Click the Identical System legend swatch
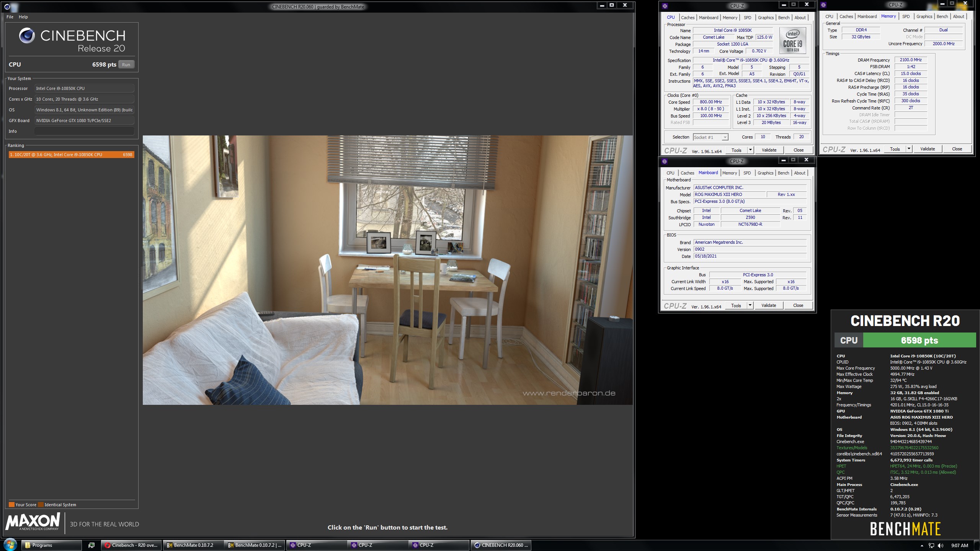 [x=41, y=504]
